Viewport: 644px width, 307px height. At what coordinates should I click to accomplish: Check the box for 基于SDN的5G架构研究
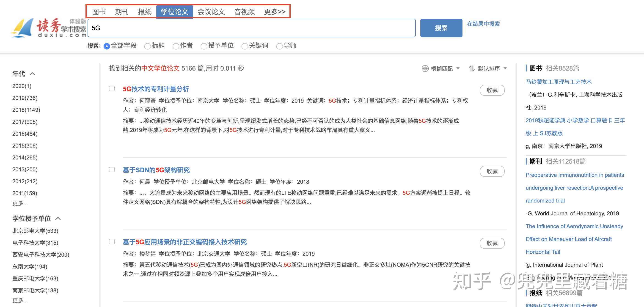112,170
